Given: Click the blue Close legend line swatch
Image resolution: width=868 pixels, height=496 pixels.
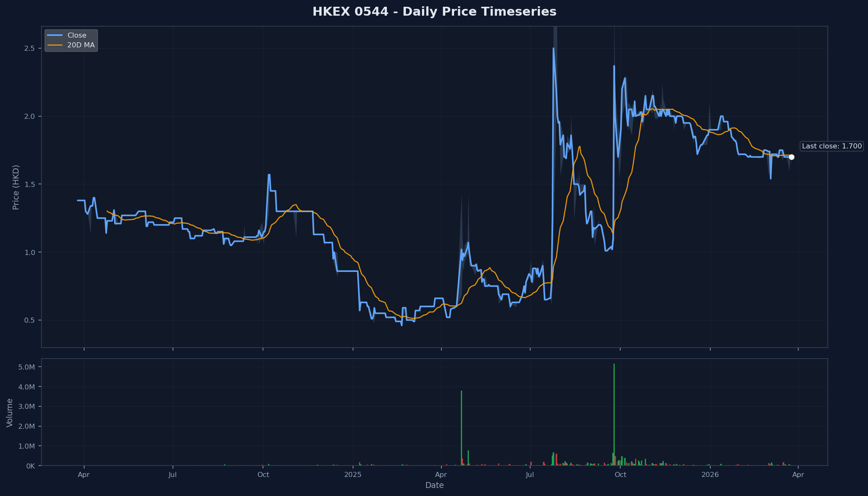Looking at the screenshot, I should pos(55,36).
